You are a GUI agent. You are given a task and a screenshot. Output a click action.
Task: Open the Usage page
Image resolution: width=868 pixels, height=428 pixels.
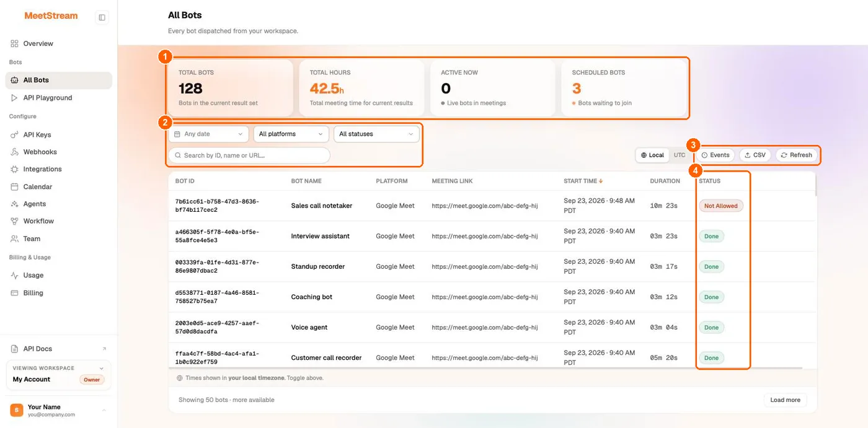click(x=58, y=275)
